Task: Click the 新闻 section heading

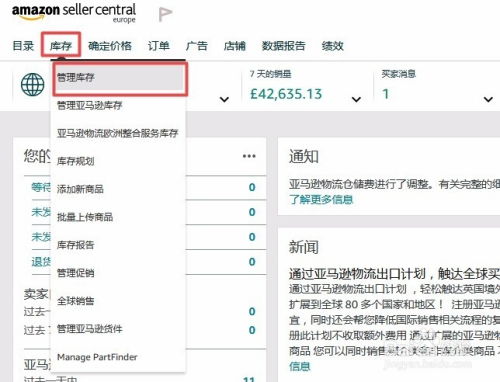Action: coord(304,247)
